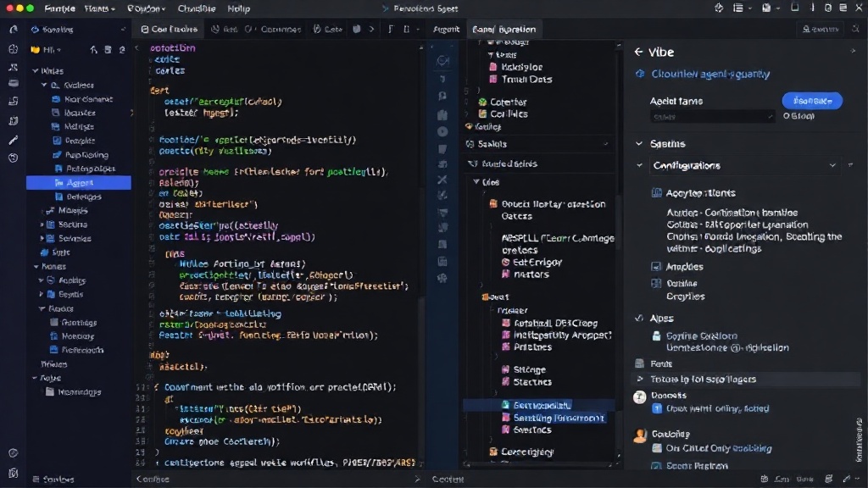The image size is (868, 488).
Task: Switch to the Coe Frodes tab
Action: click(170, 29)
